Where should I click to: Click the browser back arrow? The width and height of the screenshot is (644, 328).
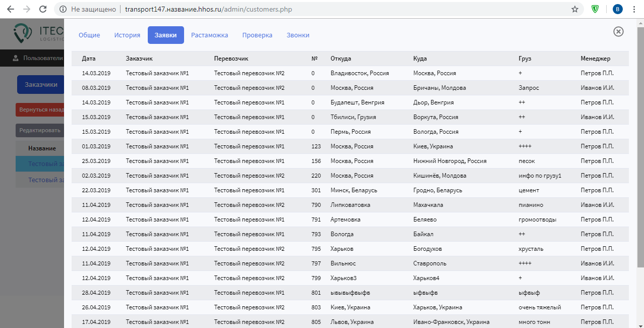coord(11,9)
